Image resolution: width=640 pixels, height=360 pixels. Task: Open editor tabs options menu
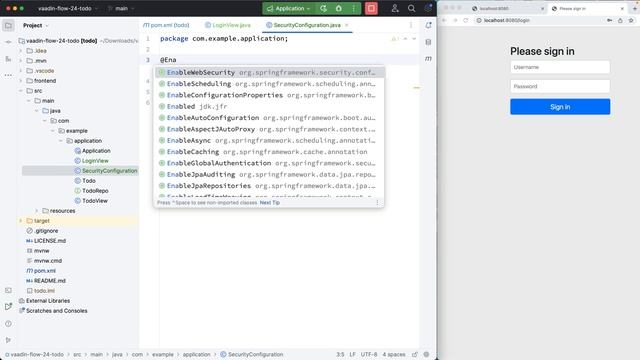[x=411, y=25]
